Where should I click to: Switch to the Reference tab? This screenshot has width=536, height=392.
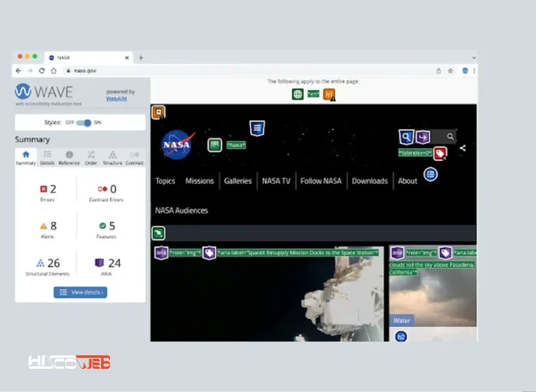69,158
